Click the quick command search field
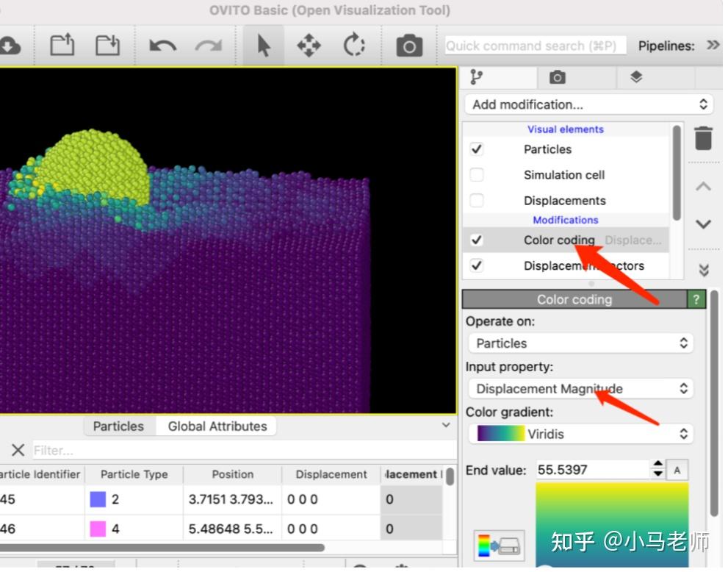 (535, 46)
